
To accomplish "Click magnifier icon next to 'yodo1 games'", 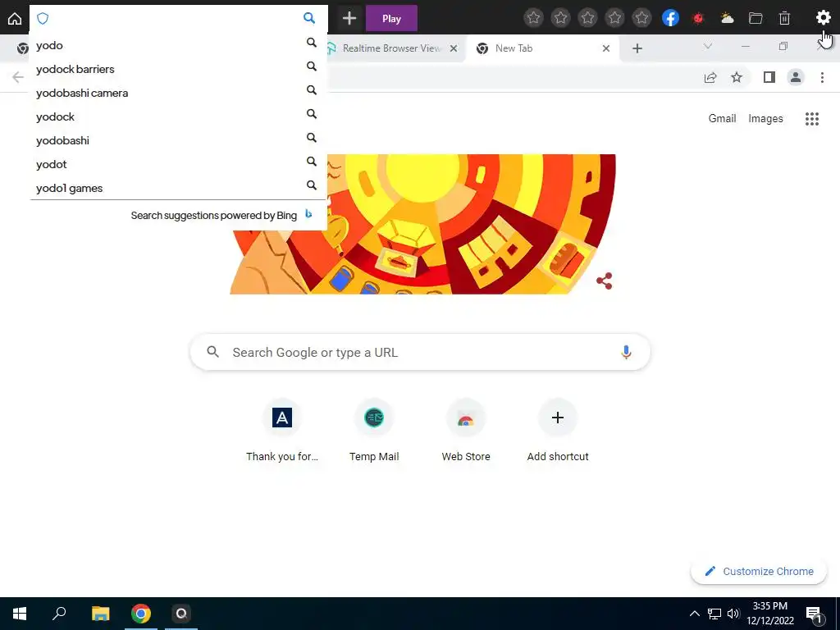I will click(x=311, y=185).
